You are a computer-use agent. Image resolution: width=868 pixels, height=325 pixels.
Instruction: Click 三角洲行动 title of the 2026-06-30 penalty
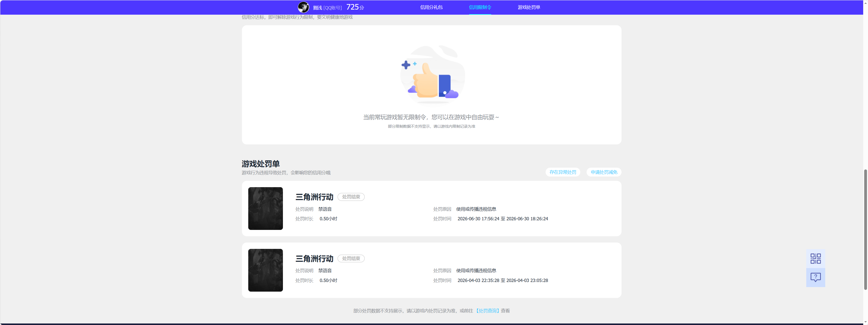point(314,197)
